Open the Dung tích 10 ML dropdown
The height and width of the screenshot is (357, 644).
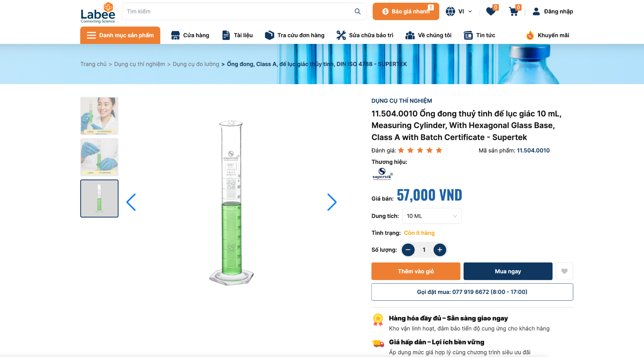[432, 216]
